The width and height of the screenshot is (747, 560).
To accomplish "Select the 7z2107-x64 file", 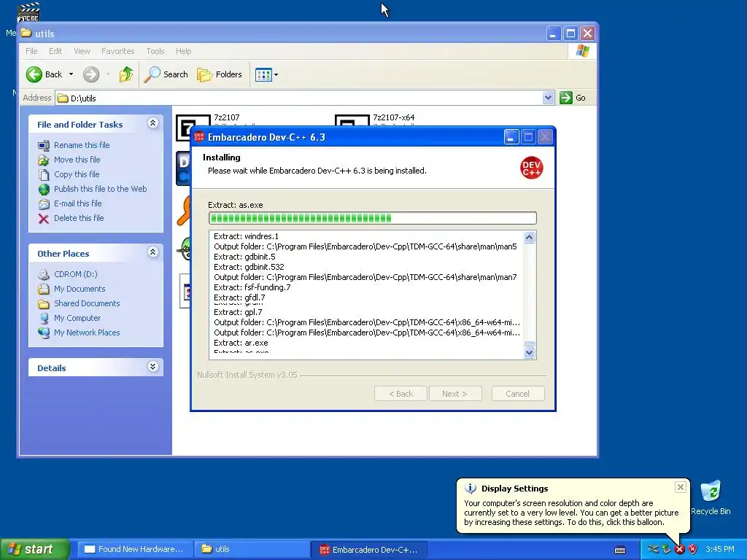I will pos(393,117).
